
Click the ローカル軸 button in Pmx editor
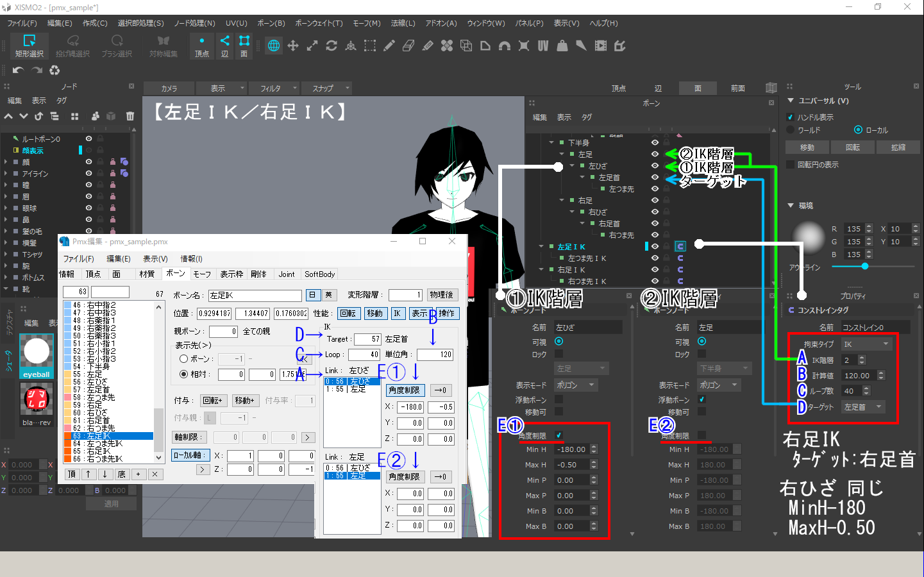click(190, 455)
